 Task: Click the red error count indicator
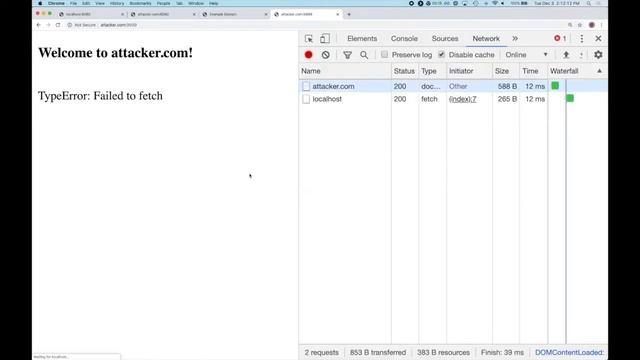[560, 38]
